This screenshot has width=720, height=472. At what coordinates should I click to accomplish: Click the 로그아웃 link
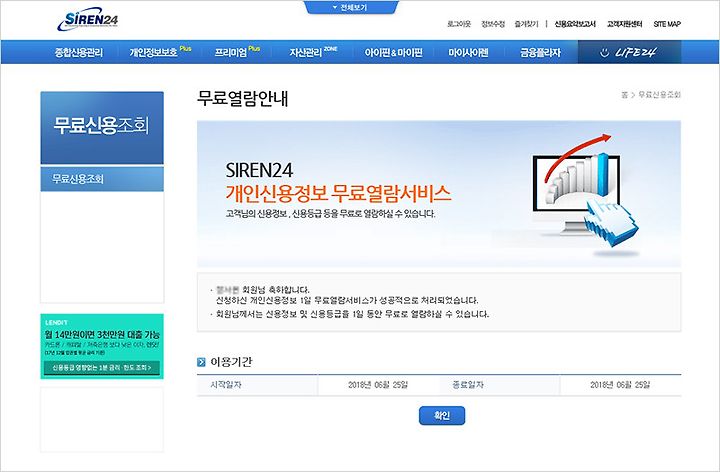[459, 24]
